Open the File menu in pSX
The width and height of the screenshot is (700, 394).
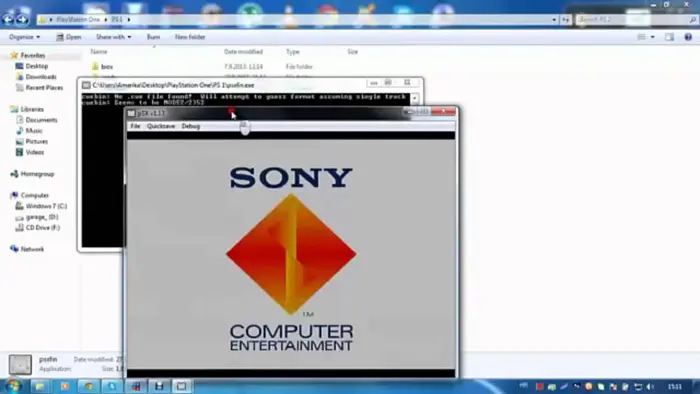[x=135, y=126]
